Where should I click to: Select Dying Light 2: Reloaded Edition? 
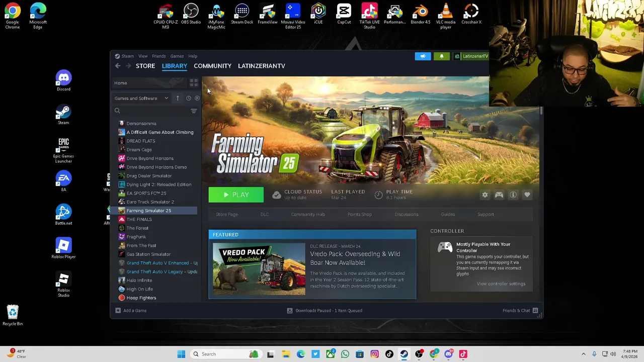pyautogui.click(x=155, y=185)
